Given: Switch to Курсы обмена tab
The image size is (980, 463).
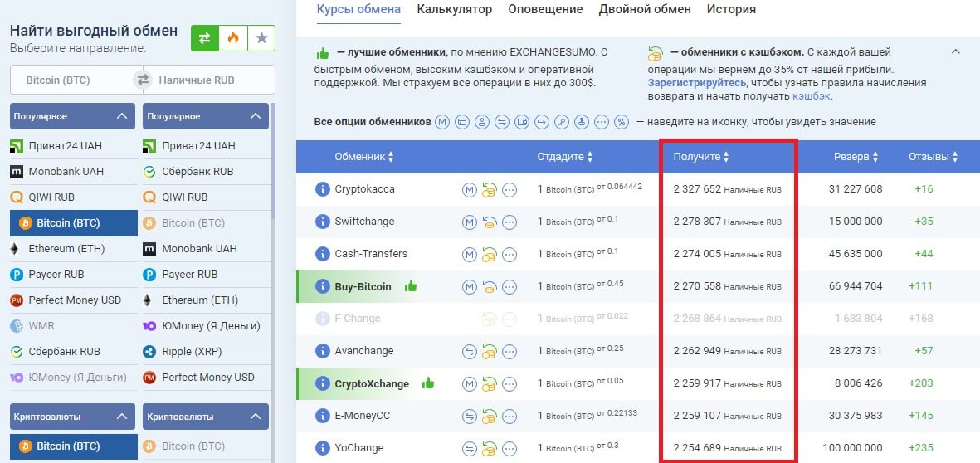Looking at the screenshot, I should pos(358,9).
